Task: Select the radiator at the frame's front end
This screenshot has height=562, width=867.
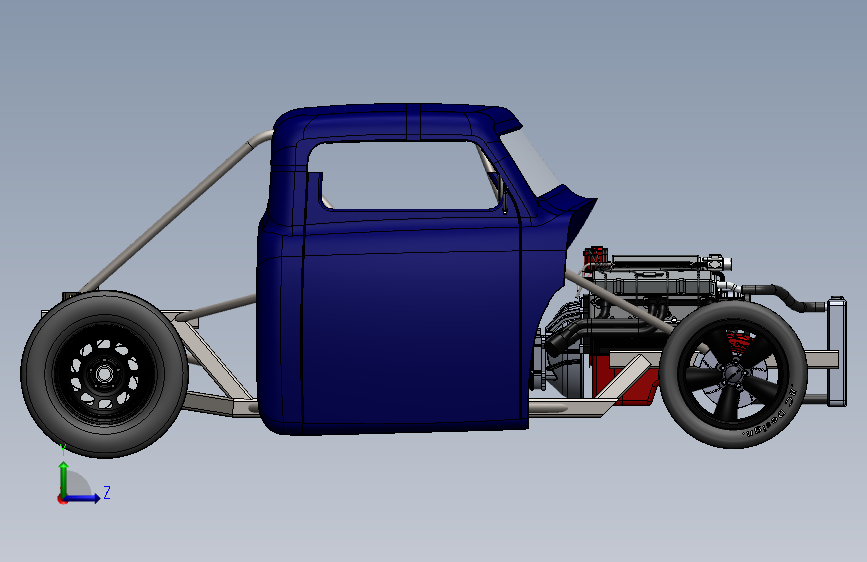Action: pos(837,352)
